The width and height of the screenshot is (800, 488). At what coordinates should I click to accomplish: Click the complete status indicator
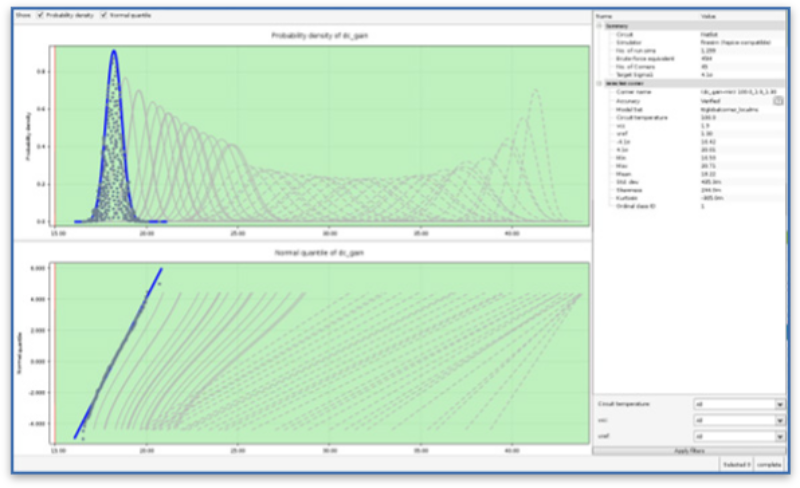click(770, 466)
